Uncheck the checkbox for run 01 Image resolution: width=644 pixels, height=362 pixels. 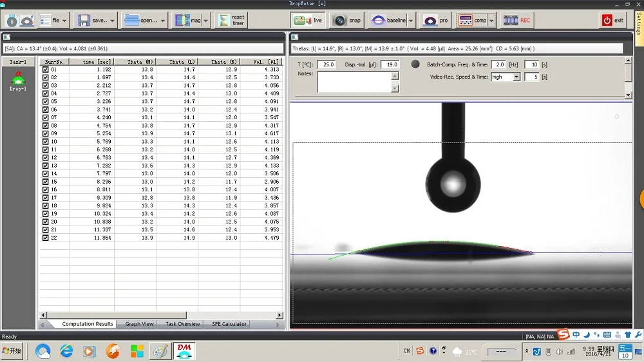tap(45, 69)
